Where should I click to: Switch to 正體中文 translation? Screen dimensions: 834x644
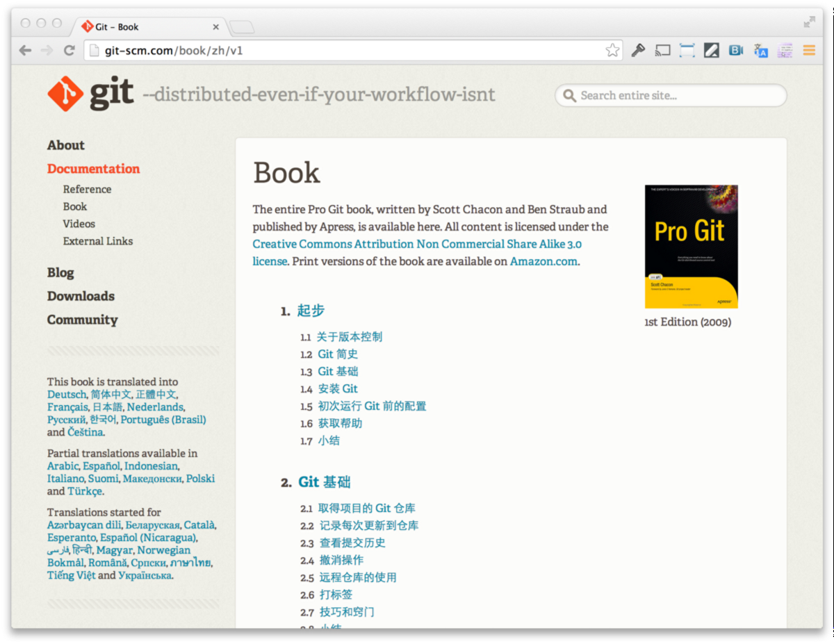click(x=156, y=395)
